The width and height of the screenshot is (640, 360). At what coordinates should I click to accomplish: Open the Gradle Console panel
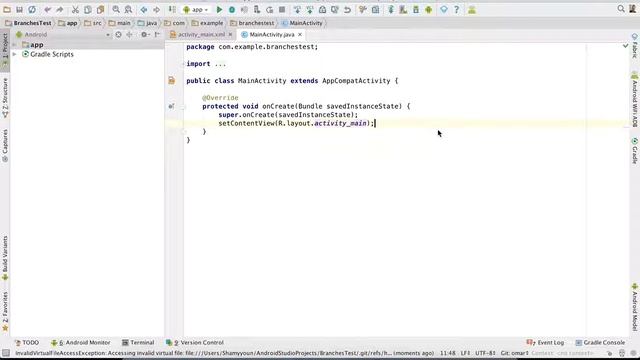pos(600,342)
